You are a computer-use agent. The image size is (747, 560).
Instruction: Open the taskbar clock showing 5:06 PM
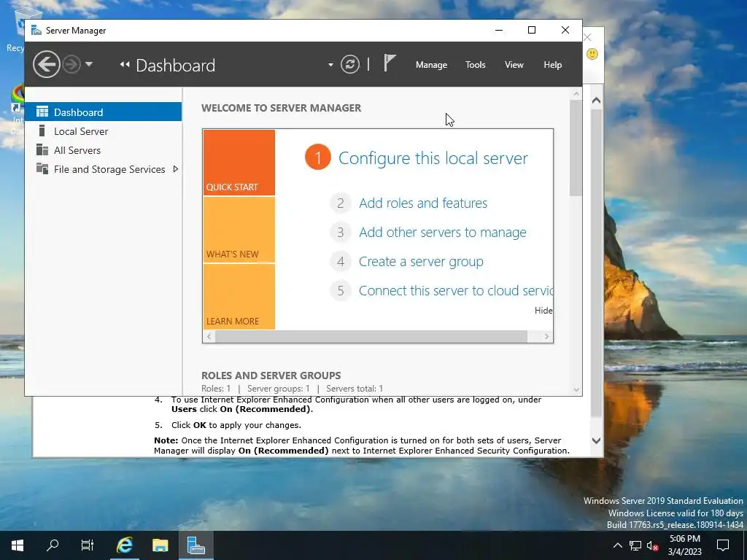pos(684,545)
